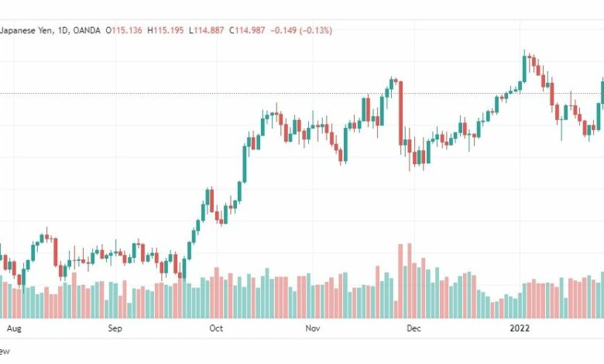Select the open value O115.136
This screenshot has height=364, width=604.
(x=124, y=30)
